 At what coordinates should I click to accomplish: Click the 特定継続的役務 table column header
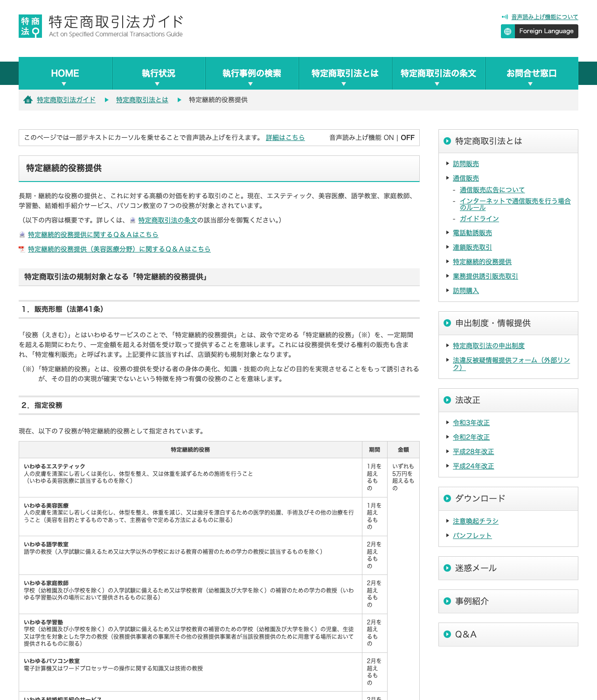[x=190, y=450]
